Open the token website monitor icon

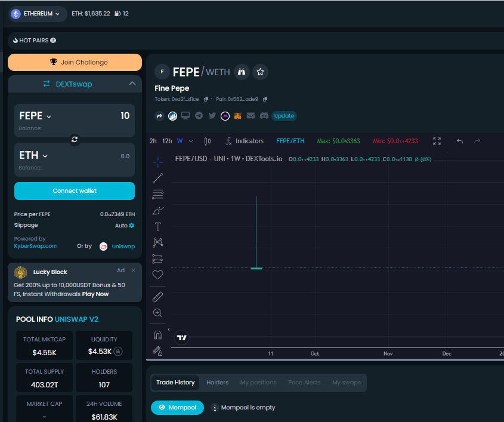click(185, 115)
